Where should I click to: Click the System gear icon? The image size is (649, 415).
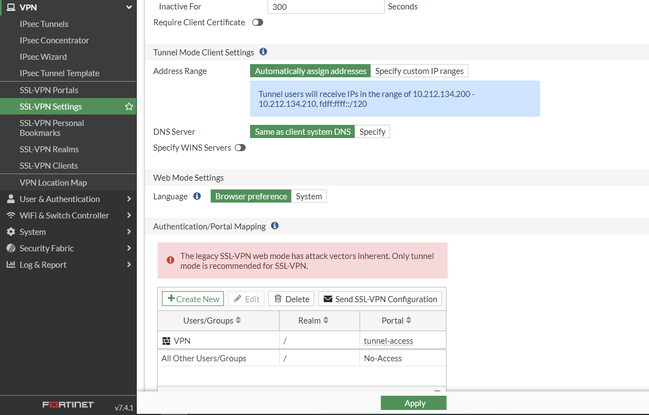click(x=11, y=232)
